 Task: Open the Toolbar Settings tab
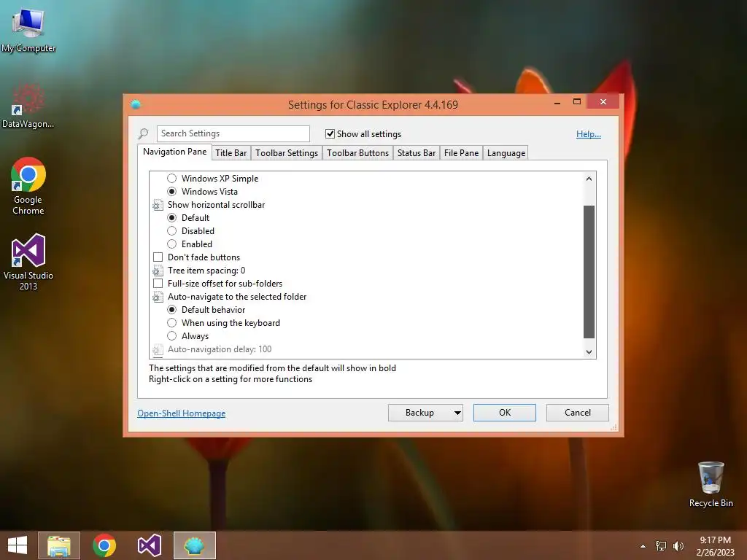tap(286, 153)
